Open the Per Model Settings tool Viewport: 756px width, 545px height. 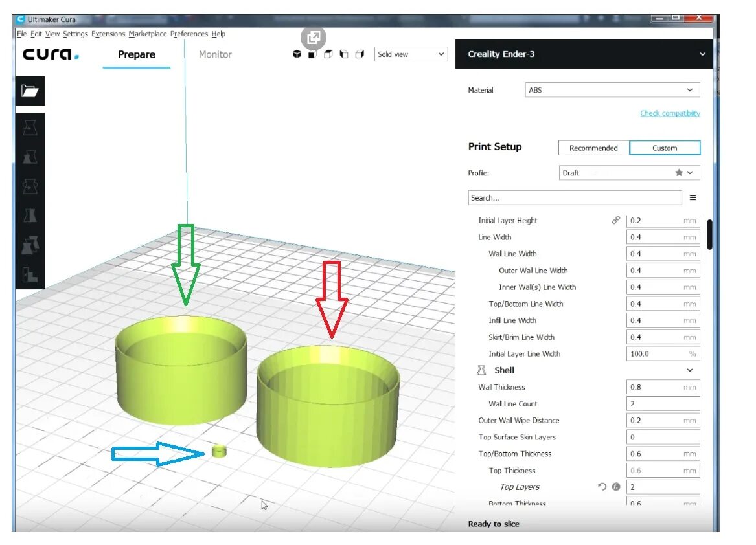(30, 245)
